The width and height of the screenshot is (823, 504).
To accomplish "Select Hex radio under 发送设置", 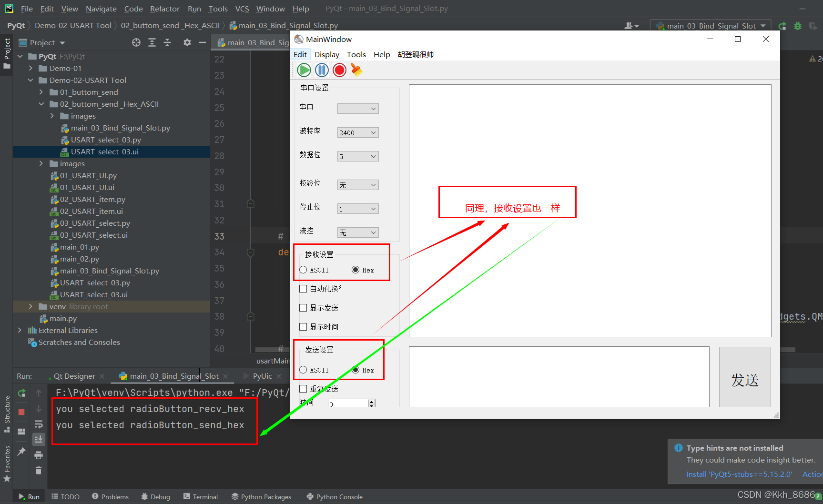I will pos(356,370).
